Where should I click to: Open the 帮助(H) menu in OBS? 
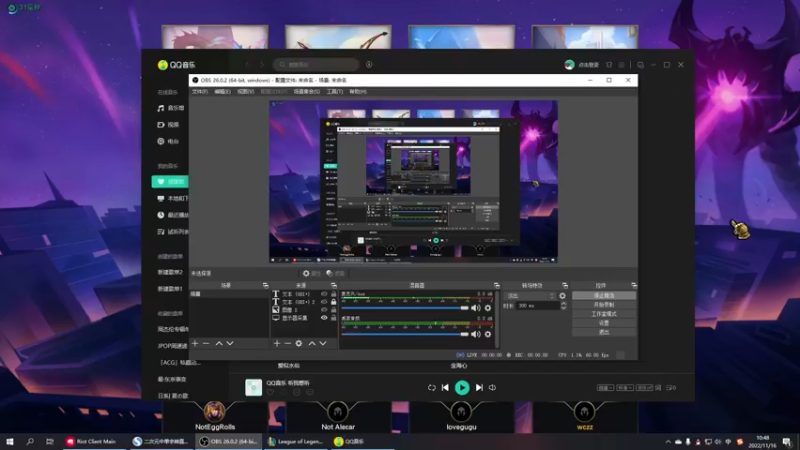pos(358,92)
